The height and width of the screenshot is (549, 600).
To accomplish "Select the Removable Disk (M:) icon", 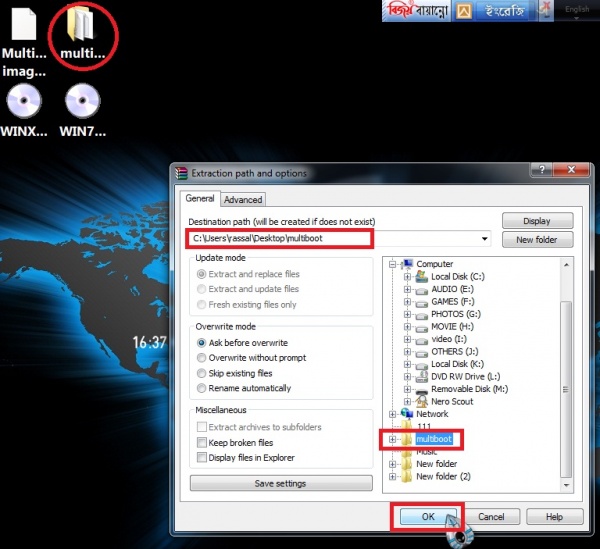I will click(421, 391).
